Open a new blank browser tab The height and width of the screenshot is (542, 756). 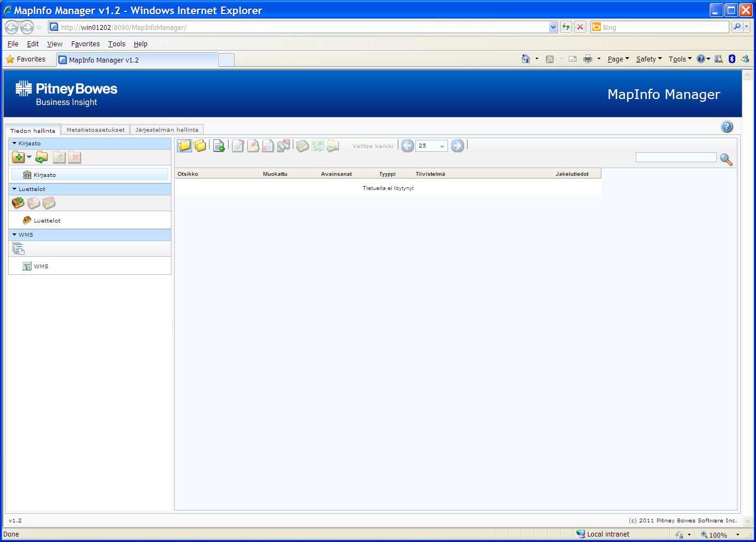[x=226, y=60]
